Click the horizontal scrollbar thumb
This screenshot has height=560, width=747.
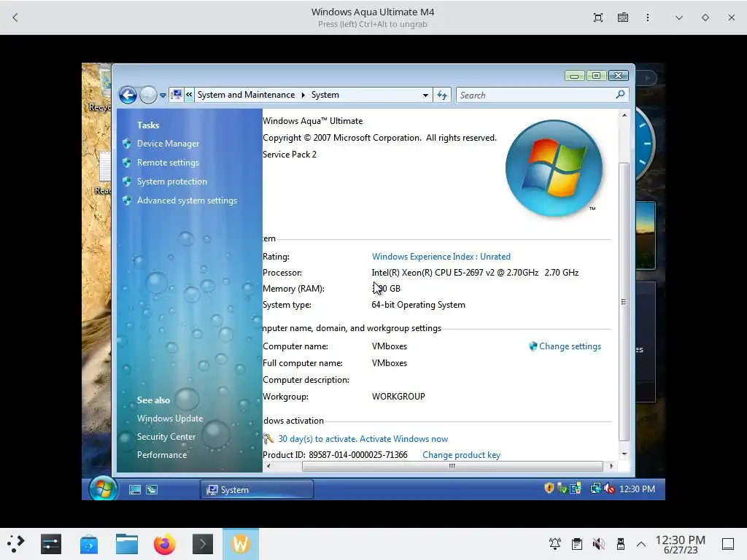452,466
